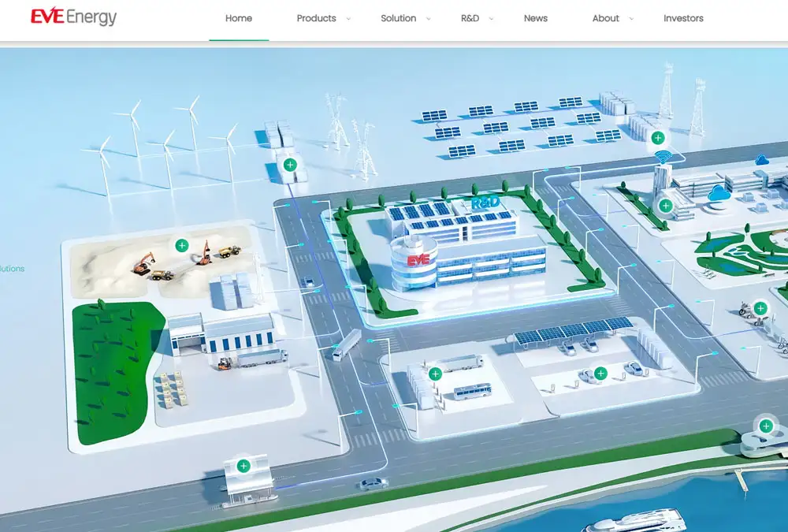The height and width of the screenshot is (532, 788).
Task: Click plus hotspot on cloud data center
Action: (665, 205)
